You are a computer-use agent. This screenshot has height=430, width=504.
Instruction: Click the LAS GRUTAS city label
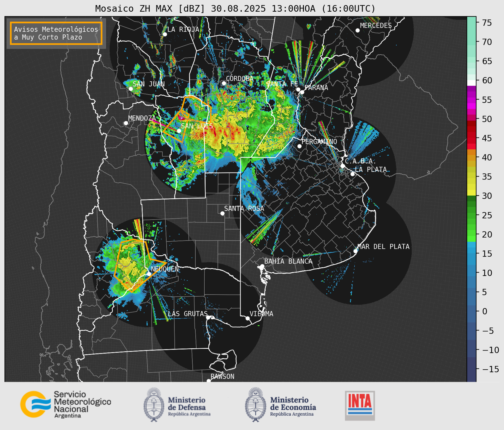point(188,314)
